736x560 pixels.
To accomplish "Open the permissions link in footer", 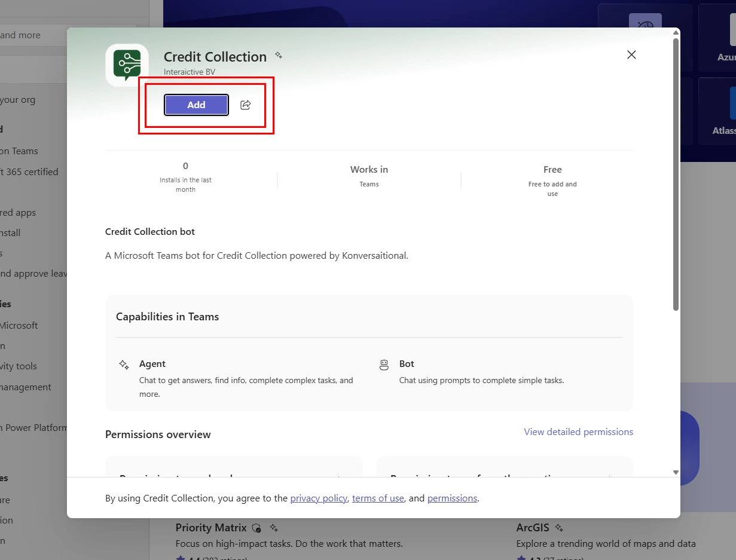I will (452, 498).
